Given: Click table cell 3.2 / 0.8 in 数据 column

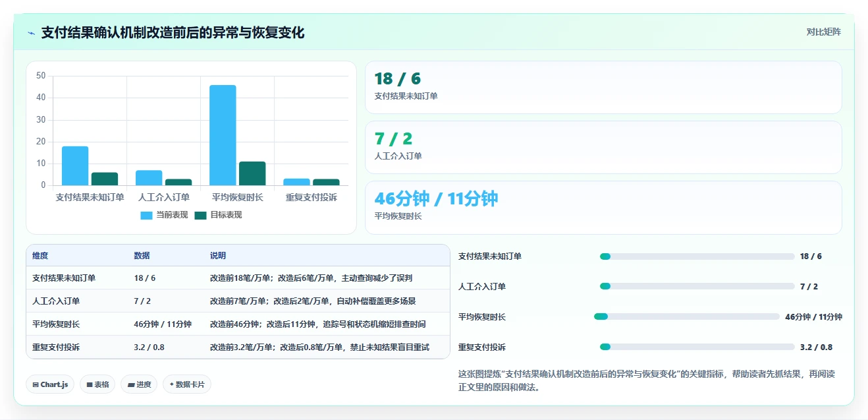Looking at the screenshot, I should [149, 347].
